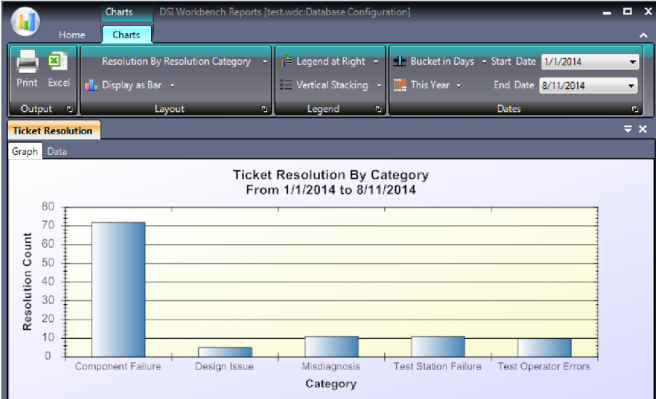Click the 'From 1/1/2014 to 8/11/2014' subtitle
This screenshot has height=399, width=656.
click(x=331, y=190)
